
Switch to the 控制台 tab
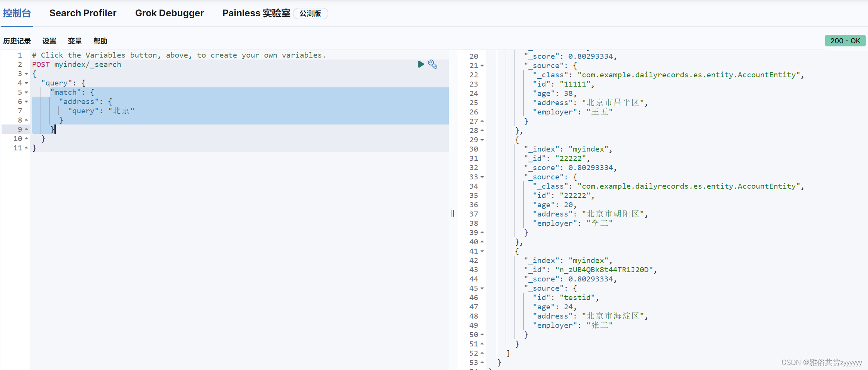pos(17,13)
